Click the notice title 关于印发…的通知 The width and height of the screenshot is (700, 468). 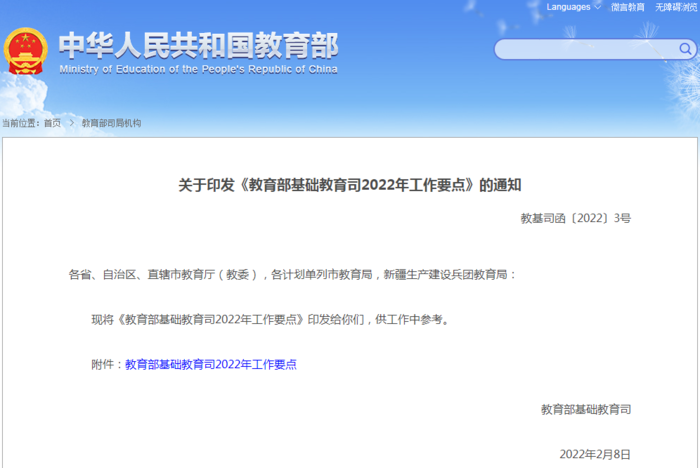pos(350,185)
